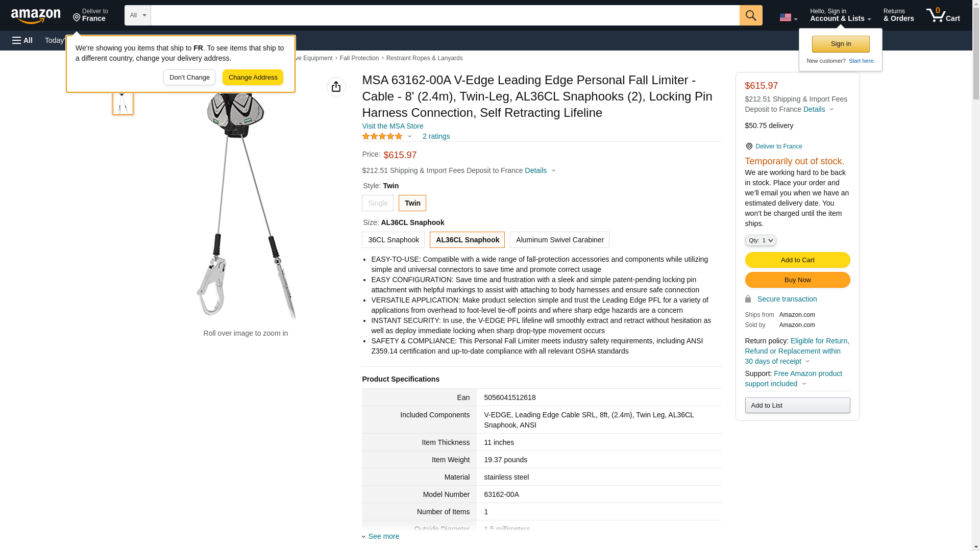
Task: Expand See more product specifications
Action: (x=383, y=536)
